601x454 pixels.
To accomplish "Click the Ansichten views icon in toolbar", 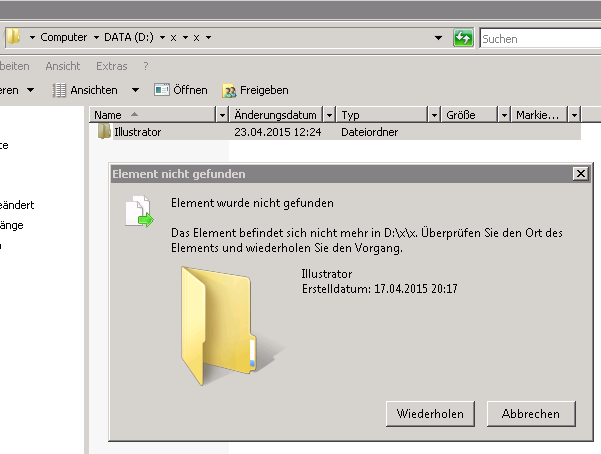I will coord(59,90).
